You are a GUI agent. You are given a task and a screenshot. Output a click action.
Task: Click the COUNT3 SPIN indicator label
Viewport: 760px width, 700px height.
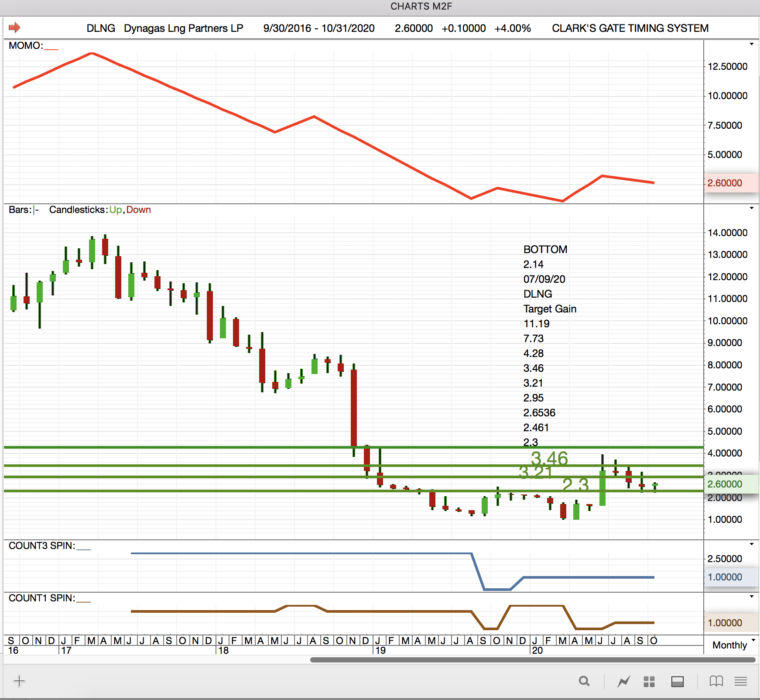(42, 546)
